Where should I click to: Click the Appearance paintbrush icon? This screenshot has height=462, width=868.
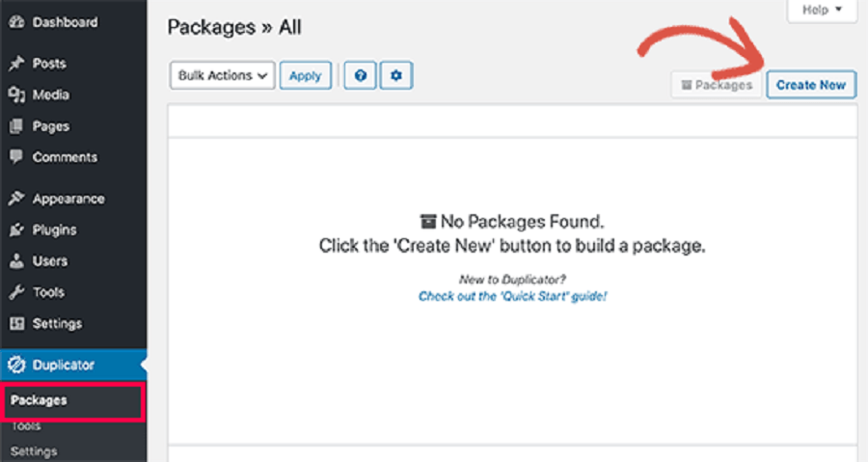[x=16, y=199]
